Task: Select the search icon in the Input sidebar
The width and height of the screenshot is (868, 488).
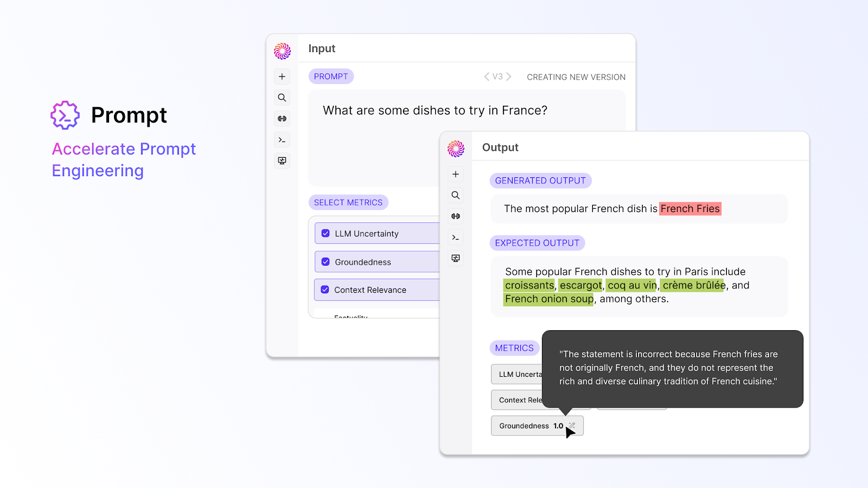Action: tap(282, 98)
